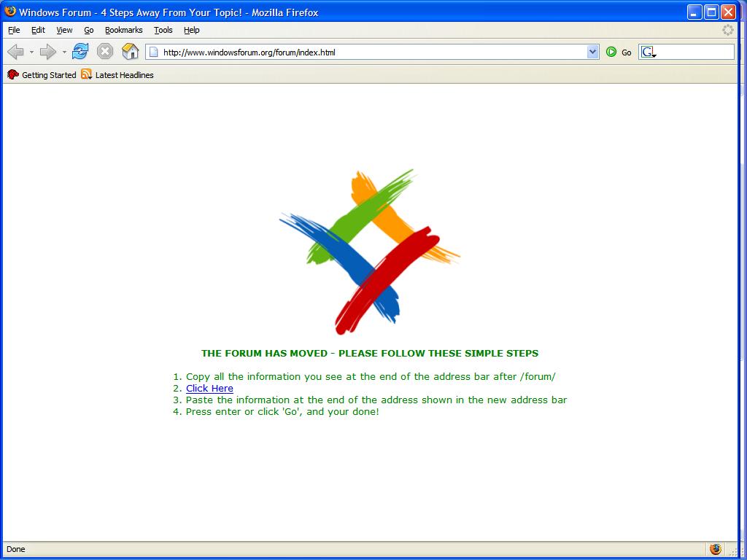The height and width of the screenshot is (560, 747).
Task: Open the Home page icon
Action: (x=130, y=52)
